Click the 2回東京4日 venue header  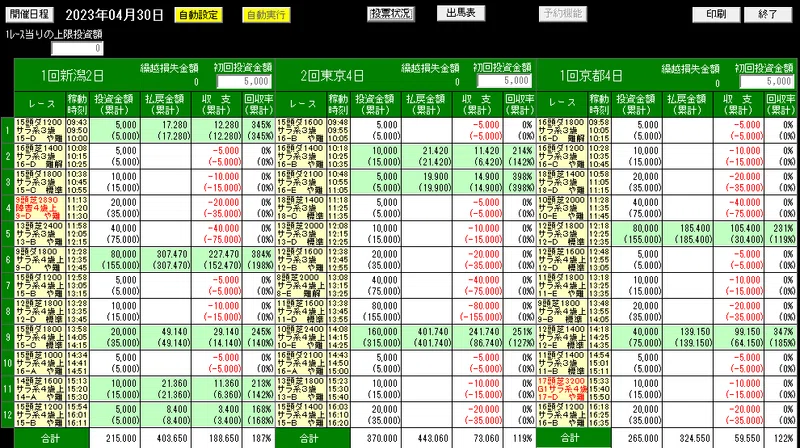click(332, 76)
